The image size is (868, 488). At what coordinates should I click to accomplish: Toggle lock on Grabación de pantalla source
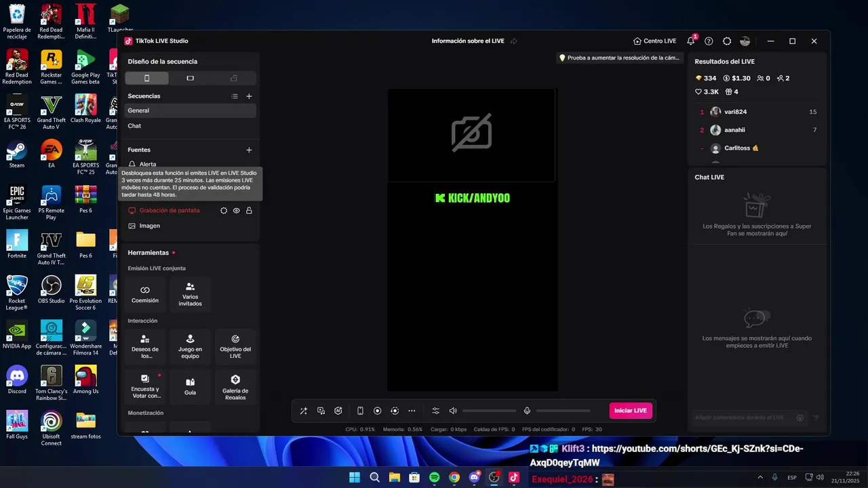click(249, 211)
